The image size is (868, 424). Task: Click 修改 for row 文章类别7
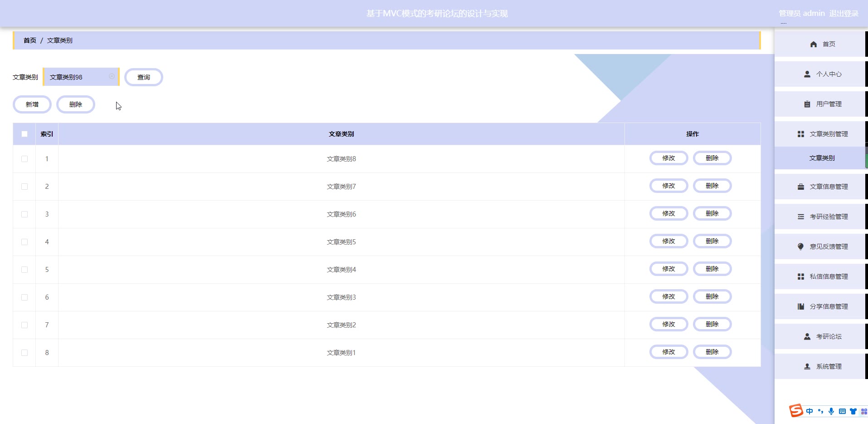click(669, 186)
